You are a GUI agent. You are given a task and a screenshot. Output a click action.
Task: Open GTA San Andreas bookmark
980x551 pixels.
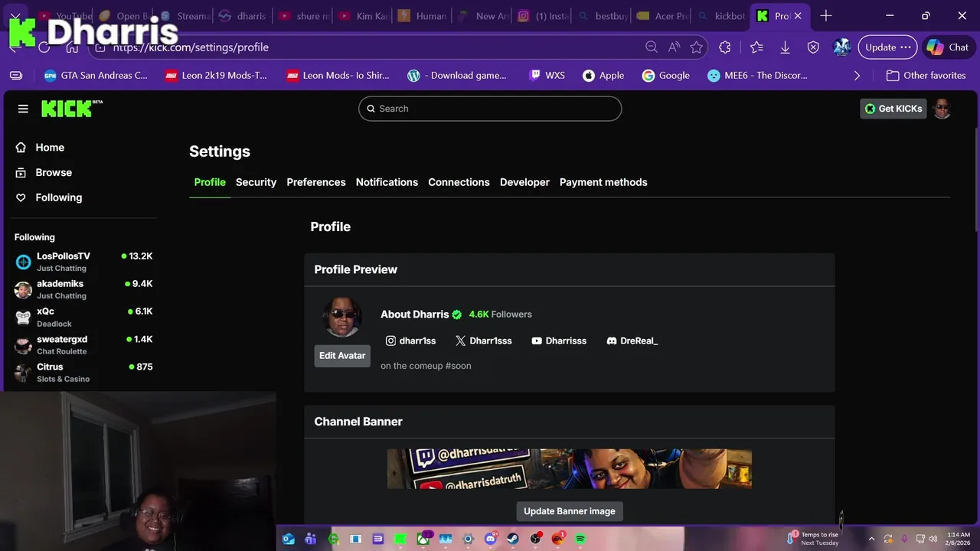pyautogui.click(x=96, y=76)
